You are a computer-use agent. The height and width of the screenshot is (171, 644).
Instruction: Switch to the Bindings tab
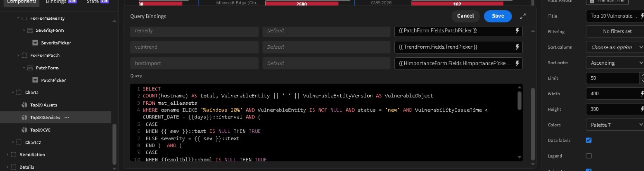[61, 2]
